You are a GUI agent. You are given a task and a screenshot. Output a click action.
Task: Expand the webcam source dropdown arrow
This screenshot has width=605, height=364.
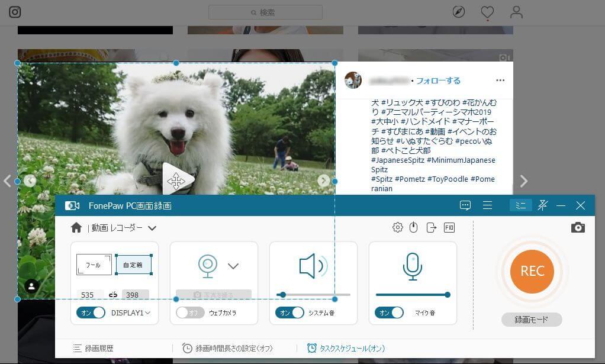tap(233, 266)
